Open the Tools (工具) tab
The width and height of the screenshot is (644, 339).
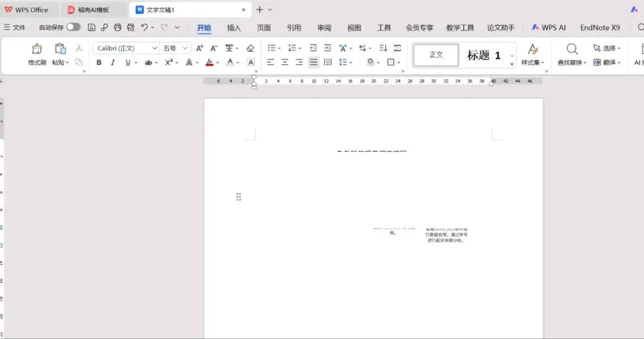point(384,28)
